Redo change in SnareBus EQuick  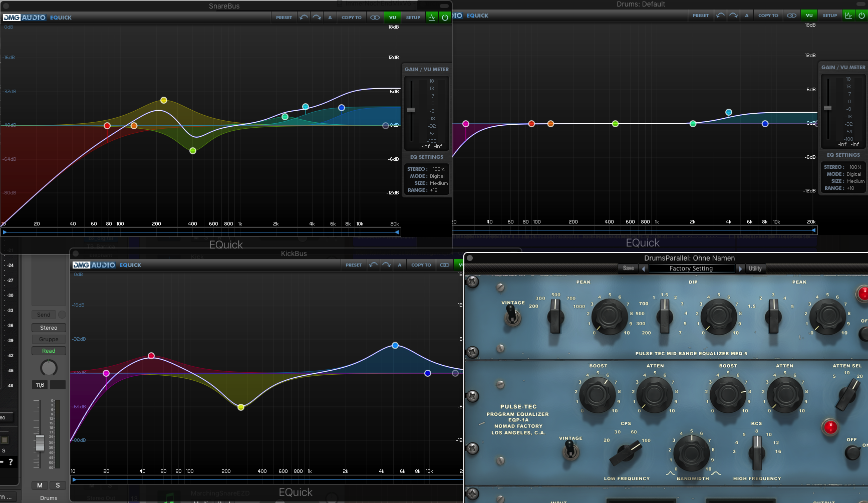click(317, 17)
